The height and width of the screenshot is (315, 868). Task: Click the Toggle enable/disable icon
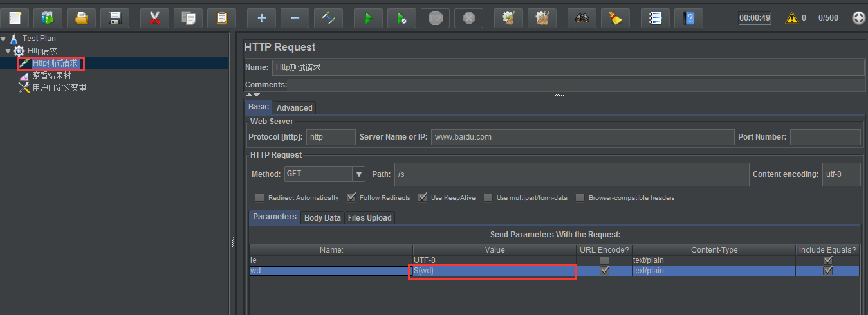tap(328, 18)
